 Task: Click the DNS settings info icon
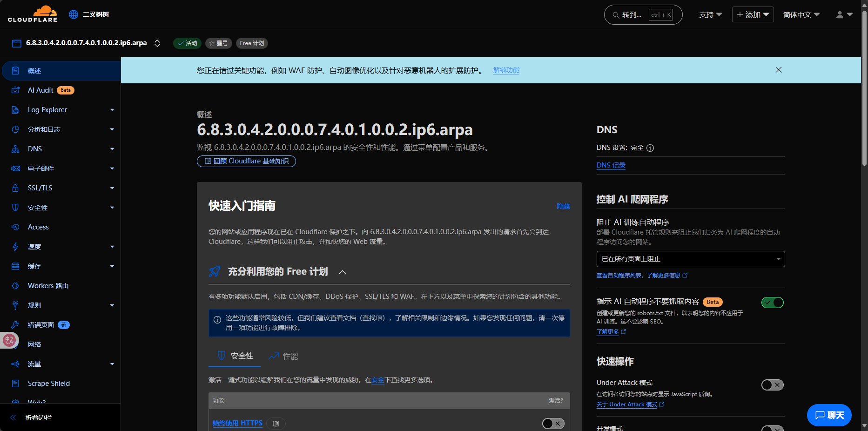click(x=650, y=148)
